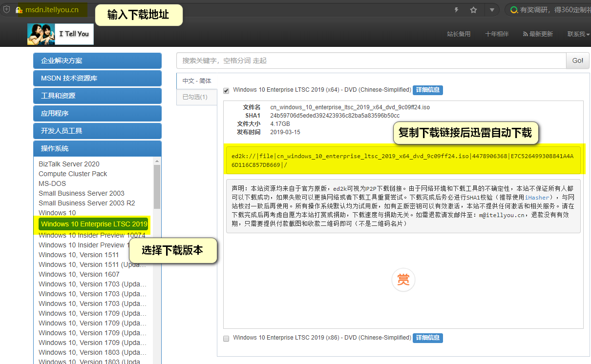Click the ed2k download link text
This screenshot has width=591, height=364.
point(402,161)
